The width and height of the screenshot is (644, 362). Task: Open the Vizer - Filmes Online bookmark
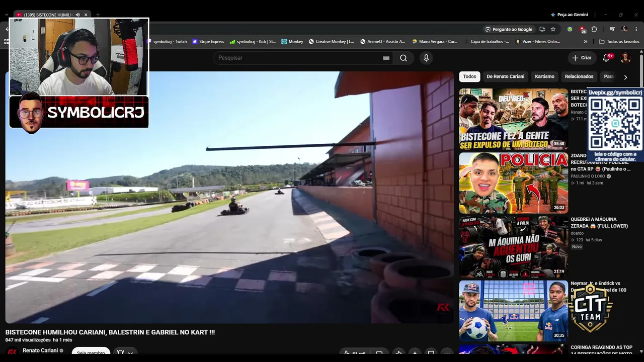coord(538,42)
